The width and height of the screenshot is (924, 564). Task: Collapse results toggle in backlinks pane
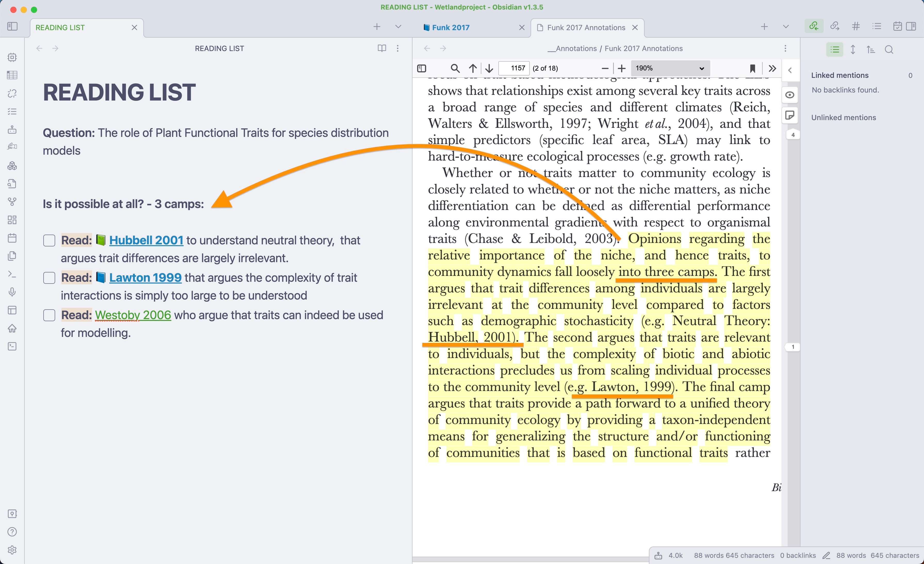click(x=835, y=49)
